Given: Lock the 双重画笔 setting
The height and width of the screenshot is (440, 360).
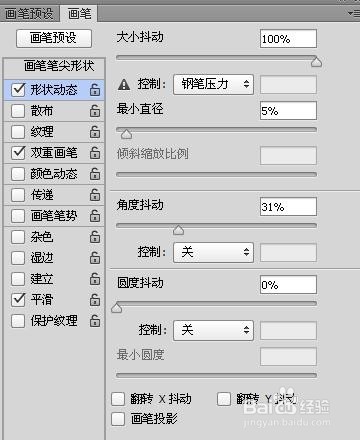Looking at the screenshot, I should point(95,153).
